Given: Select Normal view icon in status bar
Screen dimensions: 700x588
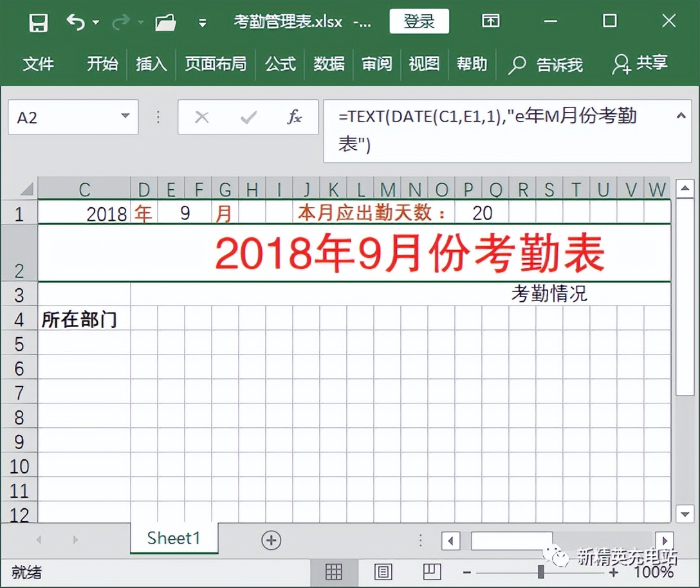Looking at the screenshot, I should coord(334,572).
